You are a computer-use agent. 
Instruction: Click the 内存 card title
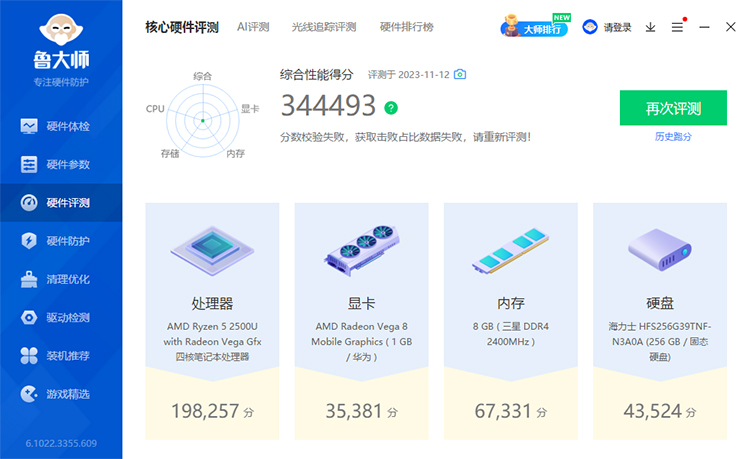click(511, 303)
